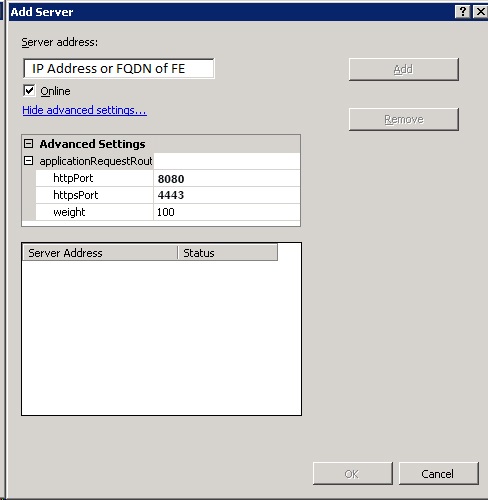Click the OK button
Screen dimensions: 488x500
(x=353, y=474)
